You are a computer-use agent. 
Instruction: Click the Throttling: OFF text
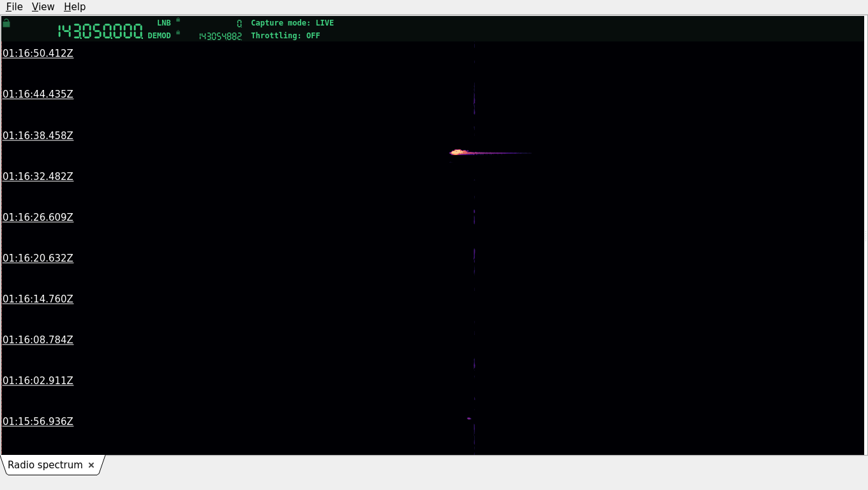285,36
